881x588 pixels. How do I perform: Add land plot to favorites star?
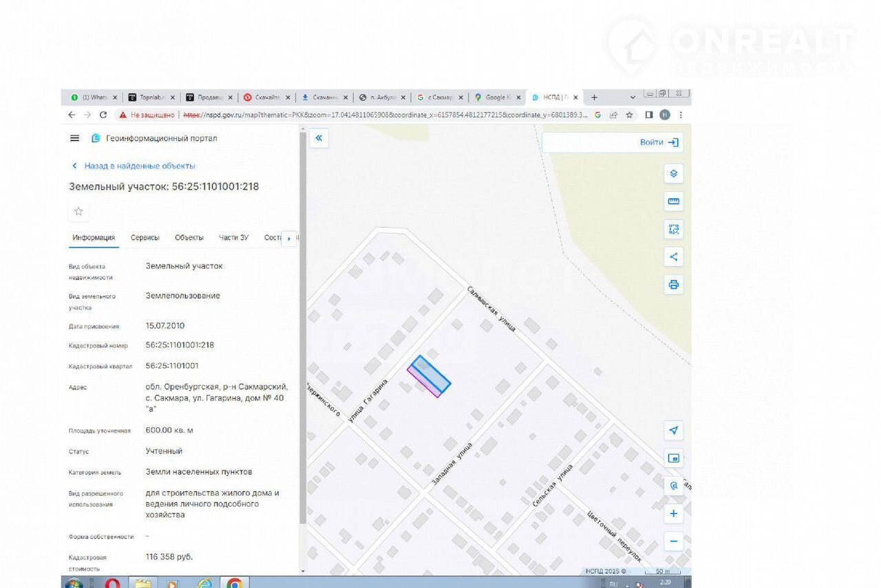click(78, 211)
